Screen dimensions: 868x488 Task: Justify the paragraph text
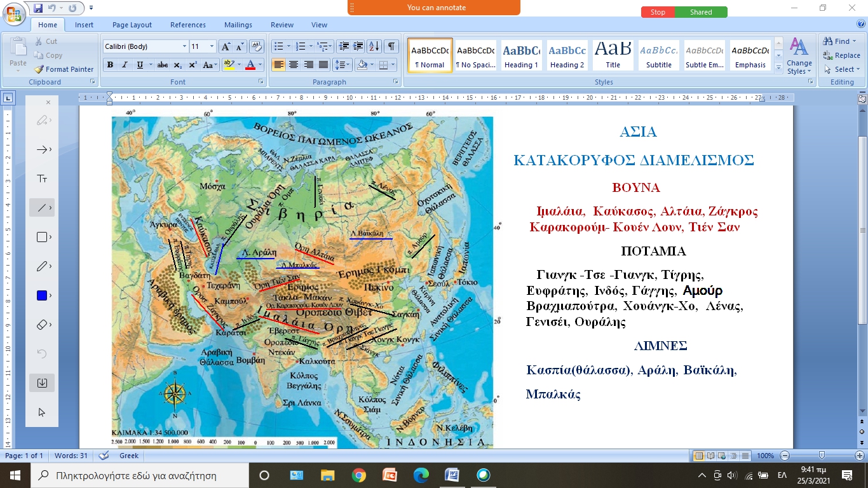coord(323,65)
